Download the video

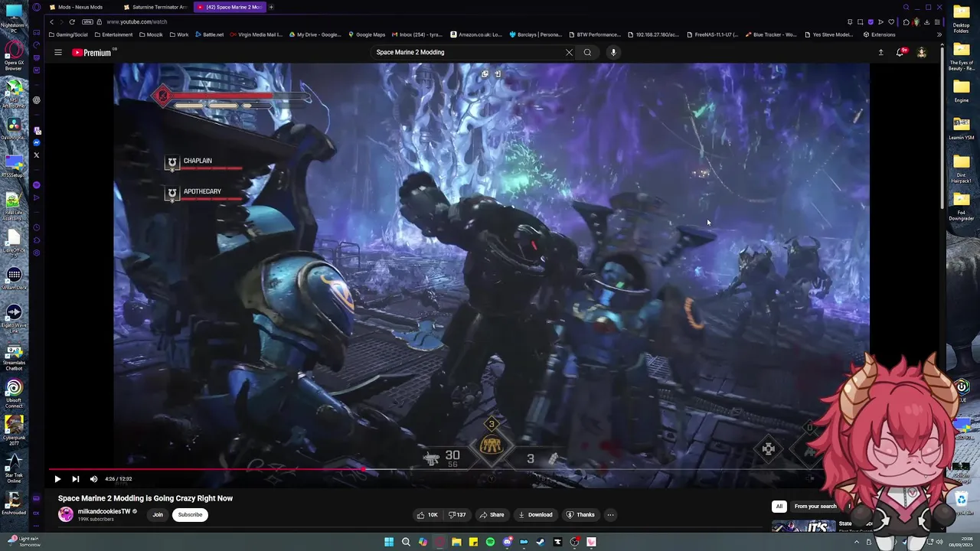[x=535, y=515]
